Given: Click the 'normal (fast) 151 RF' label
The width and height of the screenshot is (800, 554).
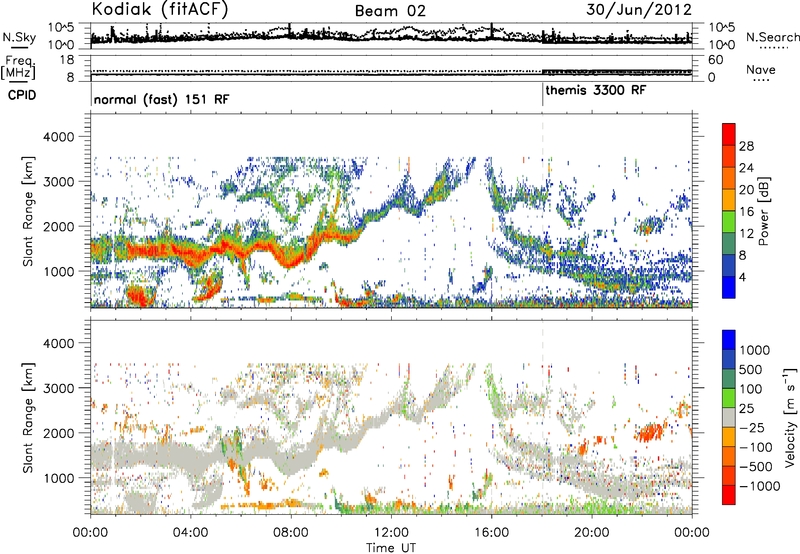Looking at the screenshot, I should pyautogui.click(x=162, y=99).
